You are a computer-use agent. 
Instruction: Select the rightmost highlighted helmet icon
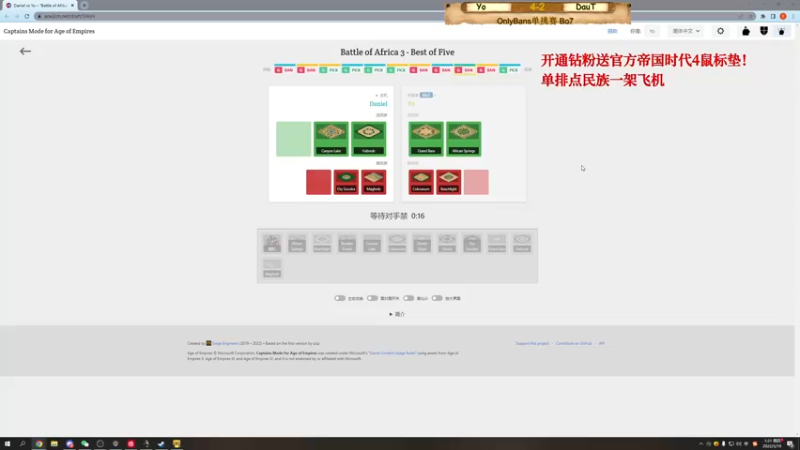[782, 31]
